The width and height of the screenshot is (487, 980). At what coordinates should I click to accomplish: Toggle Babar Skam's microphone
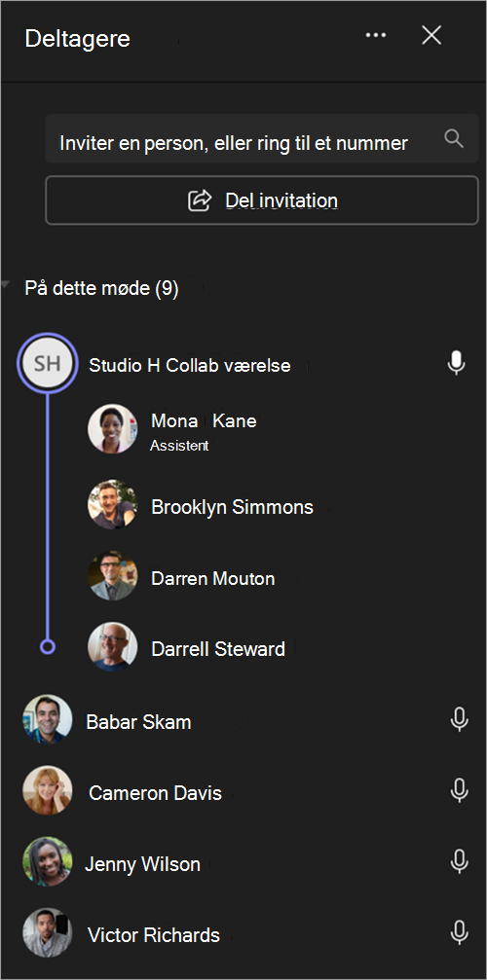[x=460, y=720]
